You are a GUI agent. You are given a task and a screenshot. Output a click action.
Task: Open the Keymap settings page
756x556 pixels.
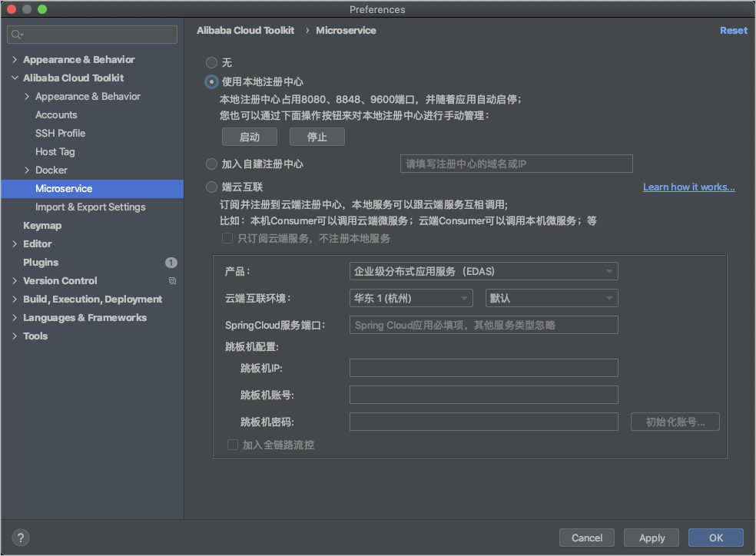click(42, 226)
